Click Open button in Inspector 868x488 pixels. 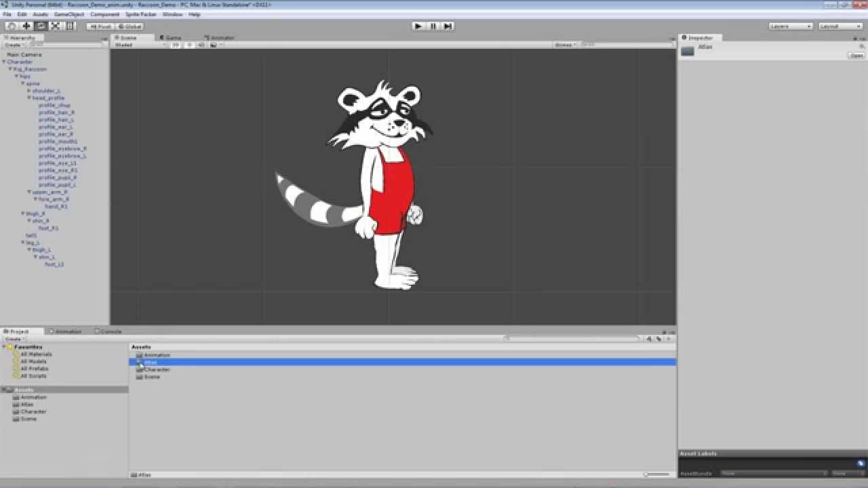pyautogui.click(x=856, y=56)
